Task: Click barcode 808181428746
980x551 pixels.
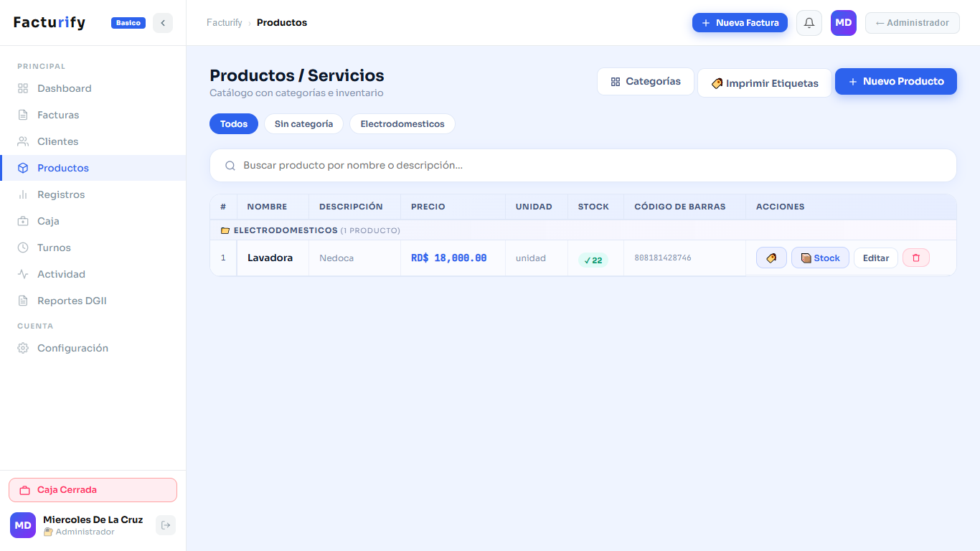Action: [663, 258]
